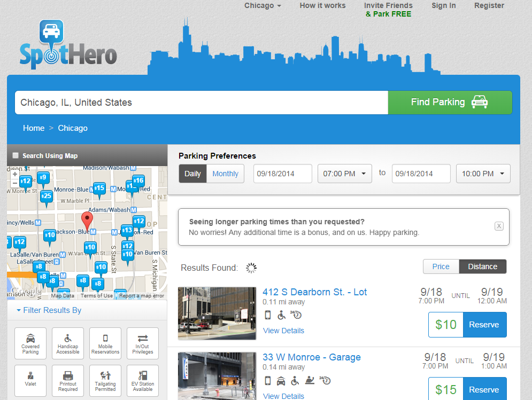Image resolution: width=532 pixels, height=400 pixels.
Task: Click the end date 09/18/2014 field
Action: point(421,174)
